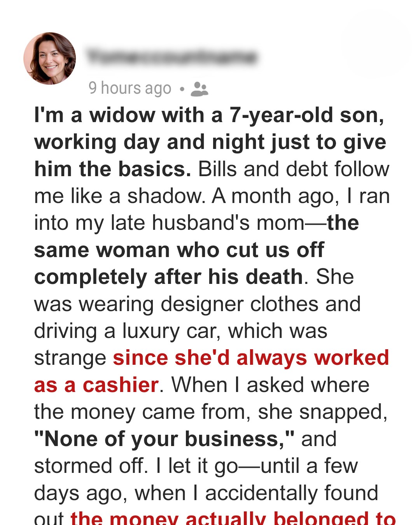Screen dimensions: 420x525
Task: Click bold text "completely after his death"
Action: (168, 277)
